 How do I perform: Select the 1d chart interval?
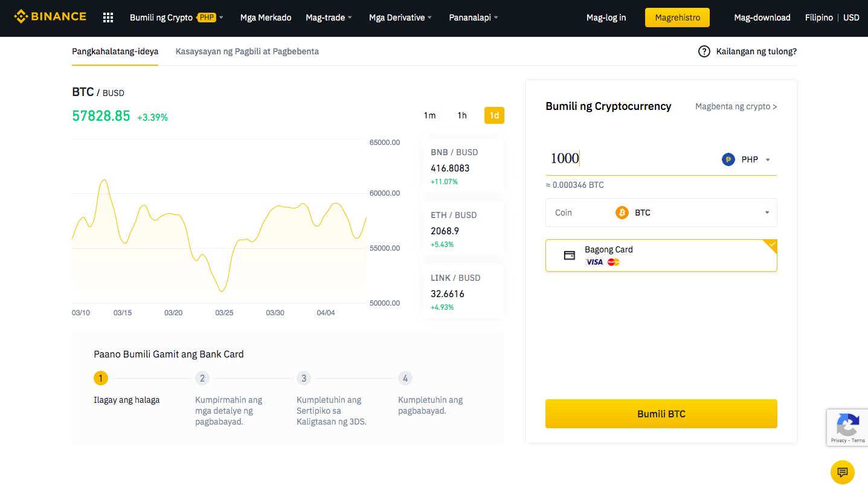494,115
